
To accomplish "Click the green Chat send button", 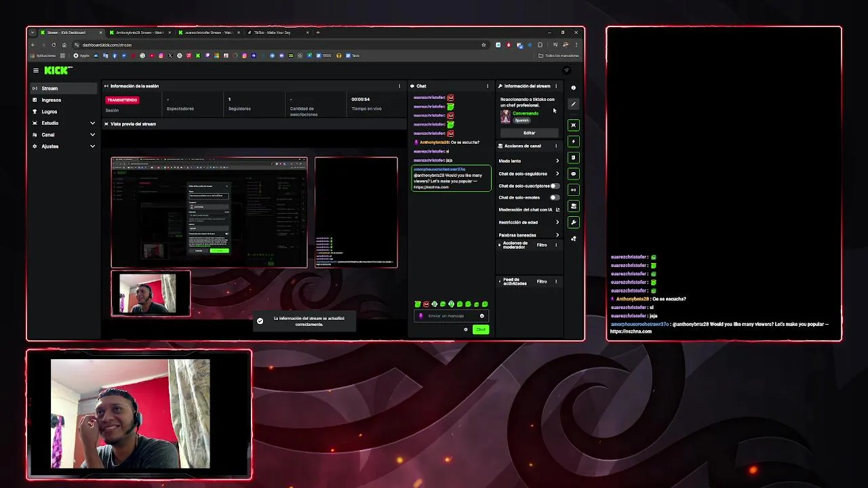I will point(481,329).
